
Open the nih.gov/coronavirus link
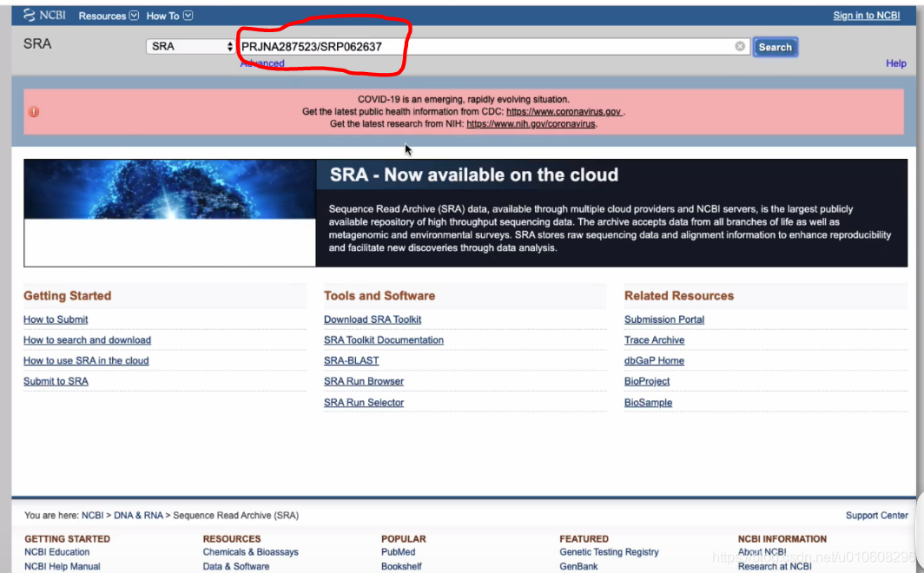[x=531, y=123]
